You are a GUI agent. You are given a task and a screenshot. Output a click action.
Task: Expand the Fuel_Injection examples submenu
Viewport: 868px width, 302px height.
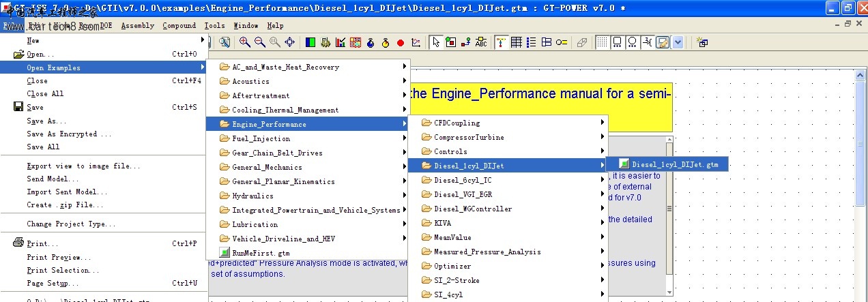point(261,138)
